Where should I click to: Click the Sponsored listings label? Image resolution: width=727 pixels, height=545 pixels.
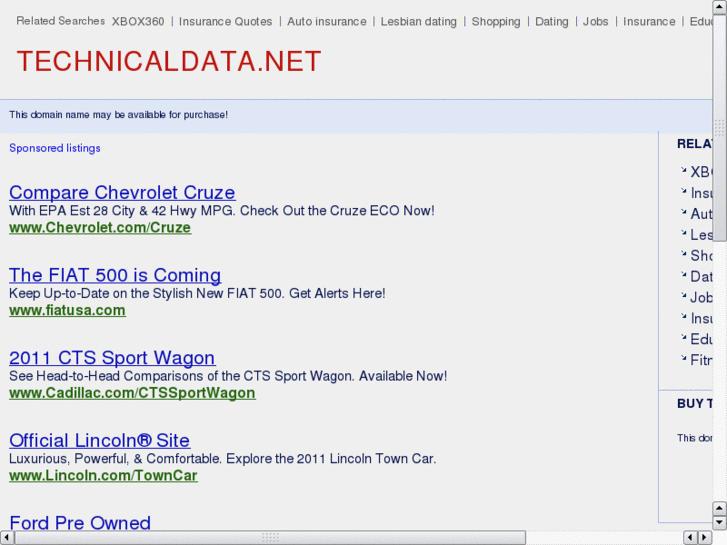pyautogui.click(x=55, y=148)
